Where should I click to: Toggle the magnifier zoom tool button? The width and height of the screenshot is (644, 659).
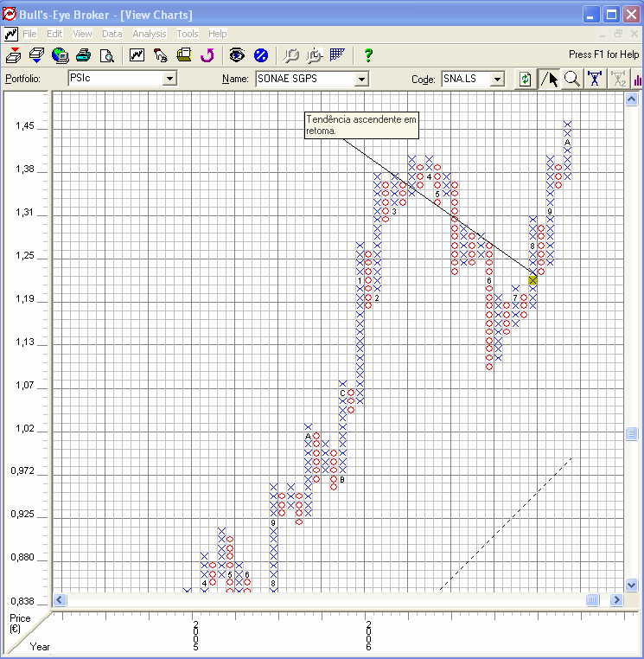click(571, 79)
